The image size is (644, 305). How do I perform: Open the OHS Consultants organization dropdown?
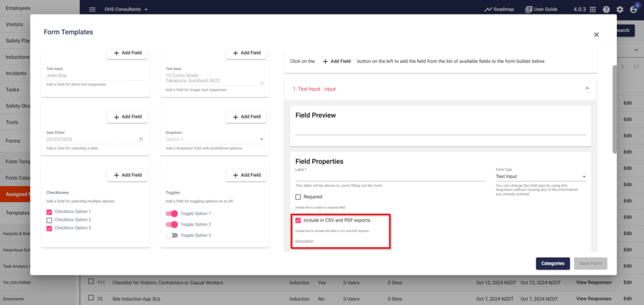pos(126,9)
